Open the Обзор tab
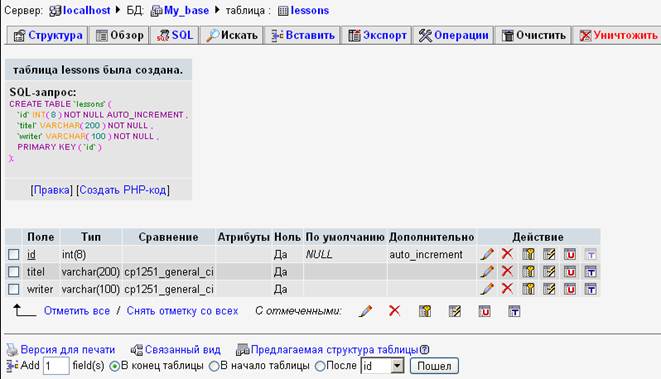The image size is (661, 379). [x=120, y=35]
